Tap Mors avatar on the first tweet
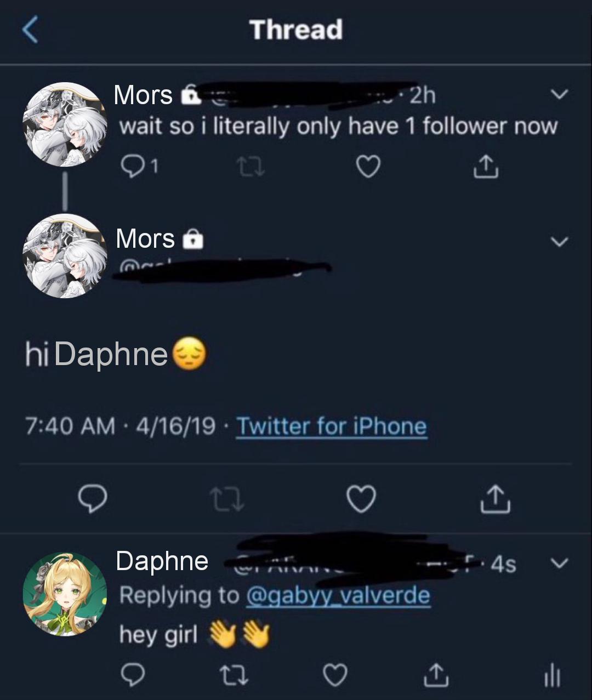Image resolution: width=592 pixels, height=700 pixels. [x=65, y=124]
